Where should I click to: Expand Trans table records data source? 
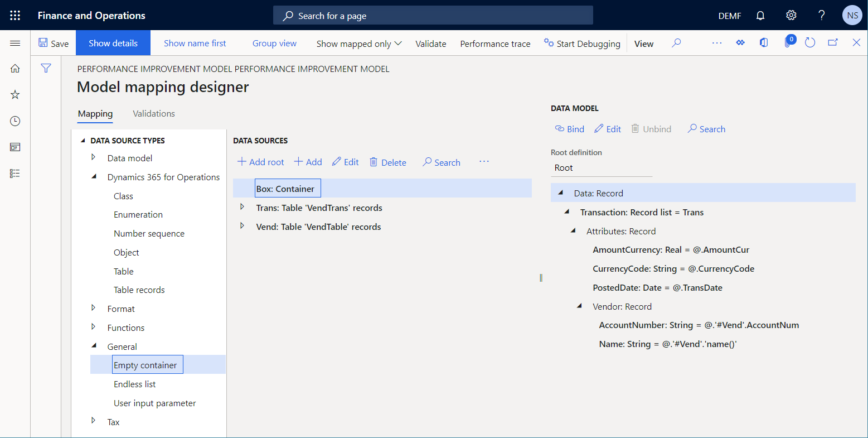[243, 208]
